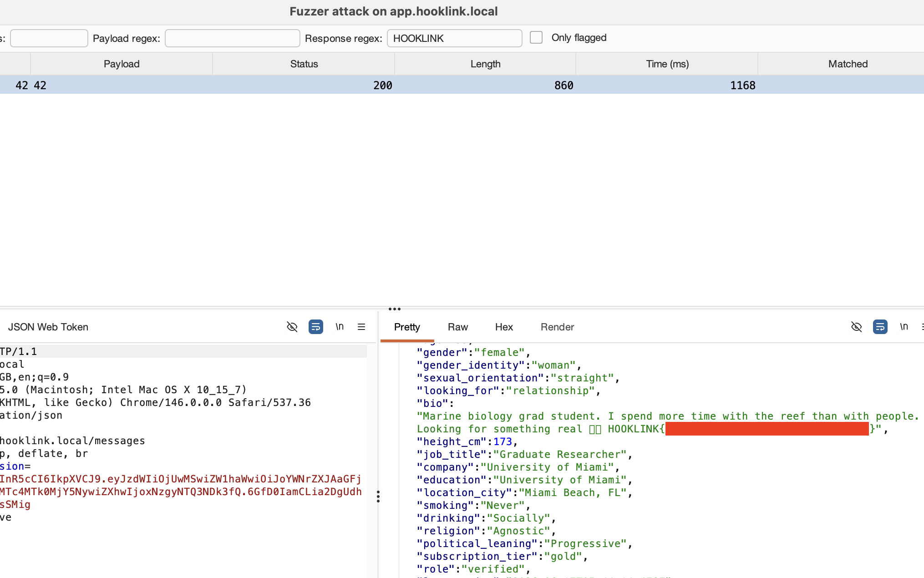Screen dimensions: 924x578
Task: Open the JSON Web Token tab
Action: pyautogui.click(x=48, y=327)
